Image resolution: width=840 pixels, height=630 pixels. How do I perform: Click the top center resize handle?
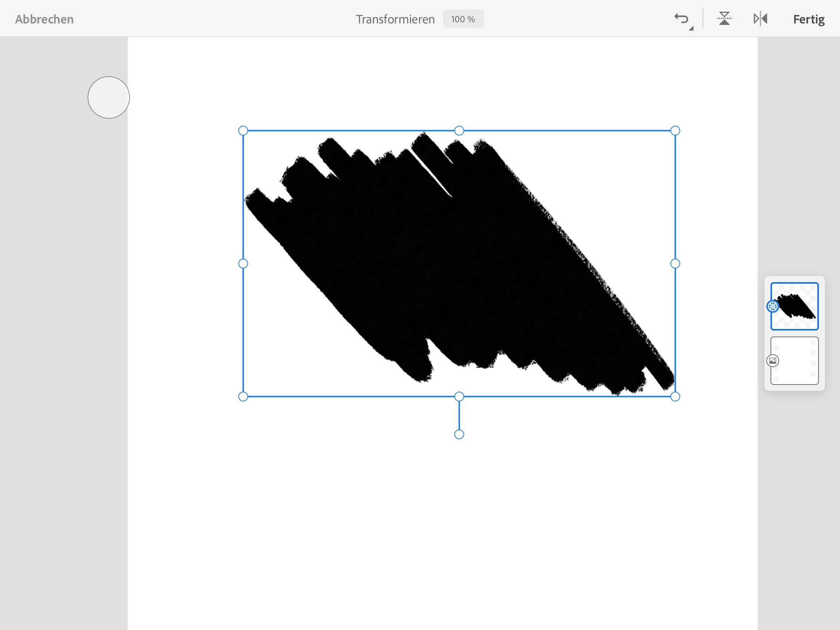459,131
